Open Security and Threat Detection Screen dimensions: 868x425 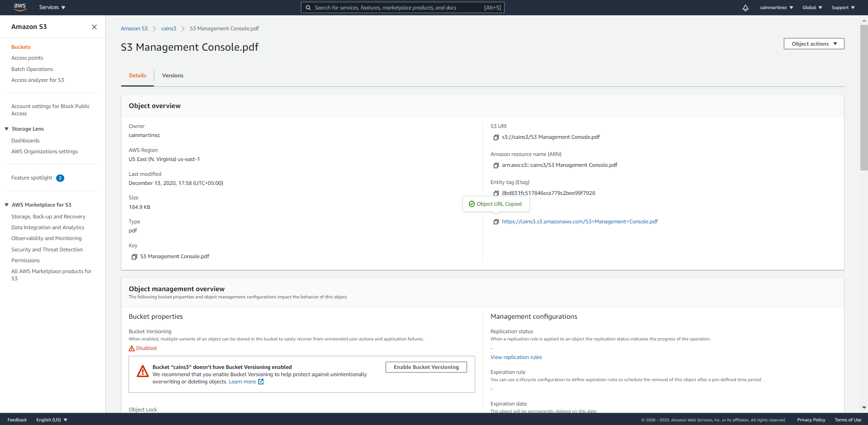tap(47, 250)
